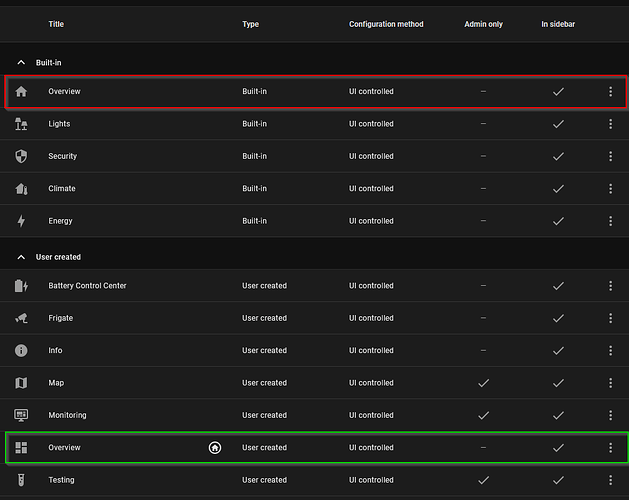The image size is (629, 500).
Task: Click the In sidebar checkmark for Info
Action: pos(558,350)
